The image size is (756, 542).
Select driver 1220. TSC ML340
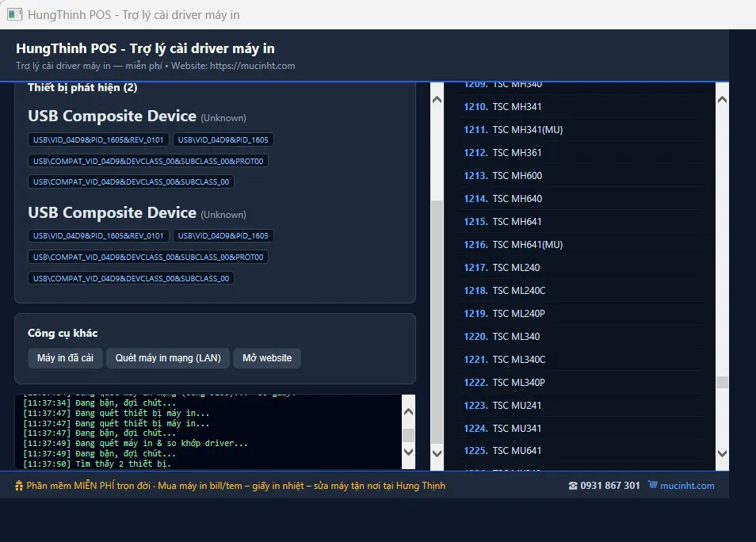pos(581,337)
